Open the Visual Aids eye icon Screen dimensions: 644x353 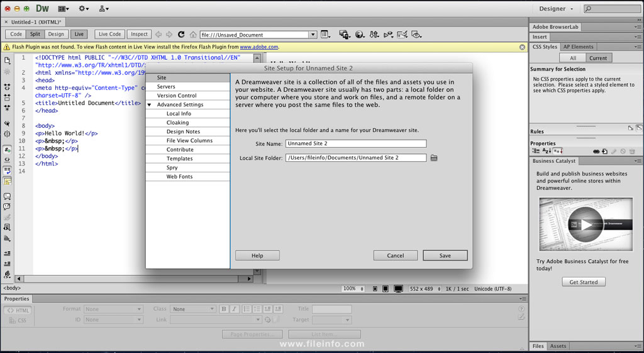416,35
